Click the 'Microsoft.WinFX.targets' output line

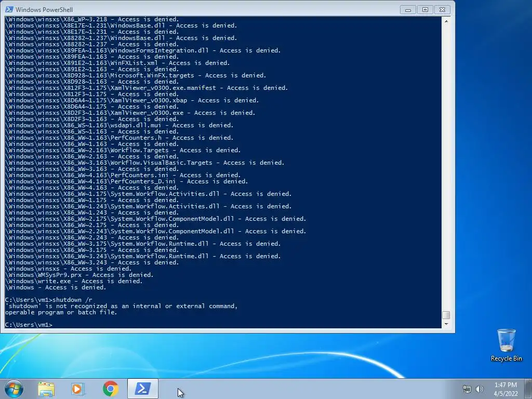tap(136, 75)
